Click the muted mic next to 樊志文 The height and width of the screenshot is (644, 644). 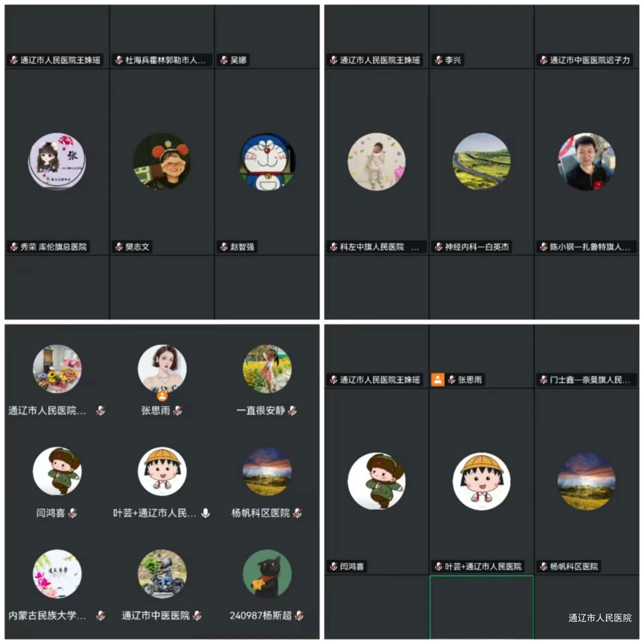click(119, 247)
